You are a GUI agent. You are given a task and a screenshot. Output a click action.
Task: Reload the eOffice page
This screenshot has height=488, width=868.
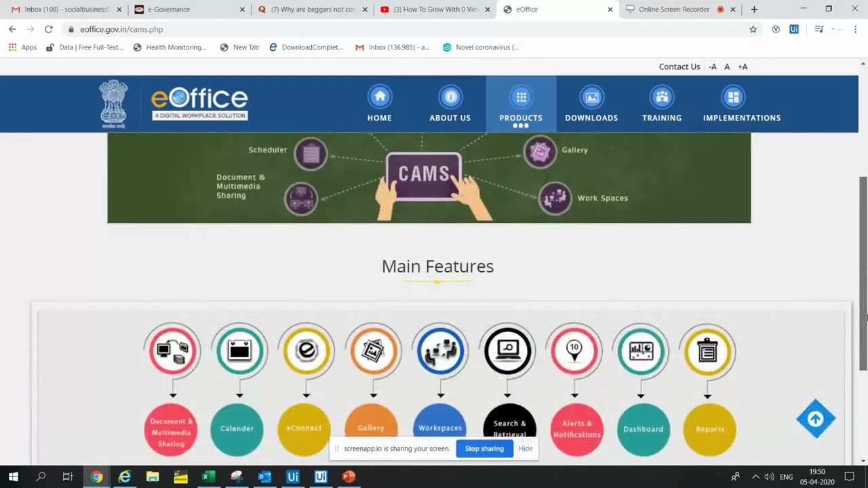pos(49,29)
